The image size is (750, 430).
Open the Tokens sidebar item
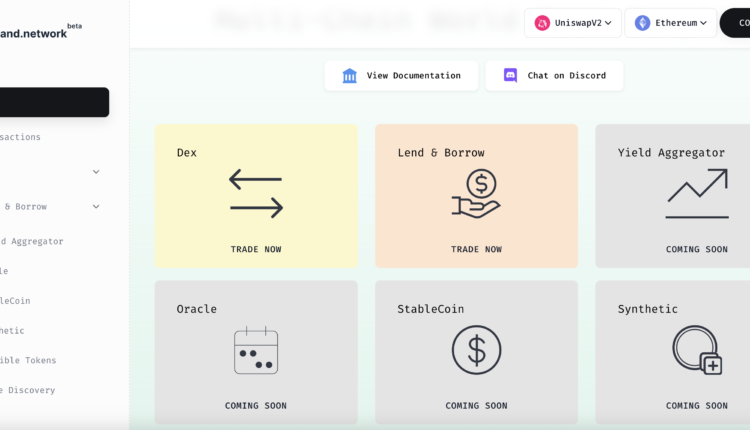pyautogui.click(x=28, y=360)
